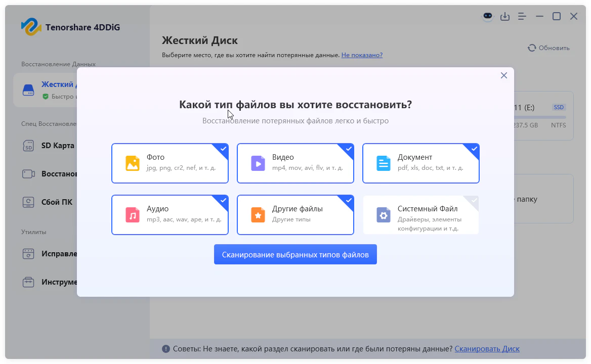This screenshot has width=591, height=364.
Task: Click Сканирование выбранных типов файлов button
Action: pos(295,254)
